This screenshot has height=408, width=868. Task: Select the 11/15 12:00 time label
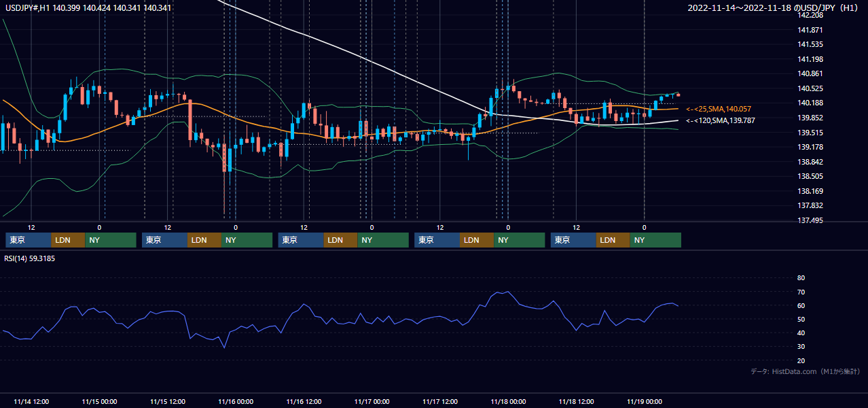pos(168,401)
